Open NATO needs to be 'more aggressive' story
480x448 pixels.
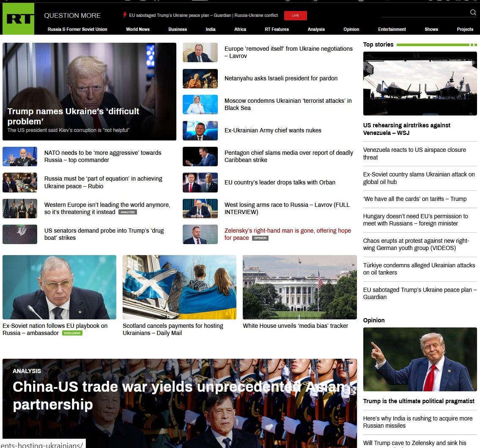pyautogui.click(x=102, y=156)
